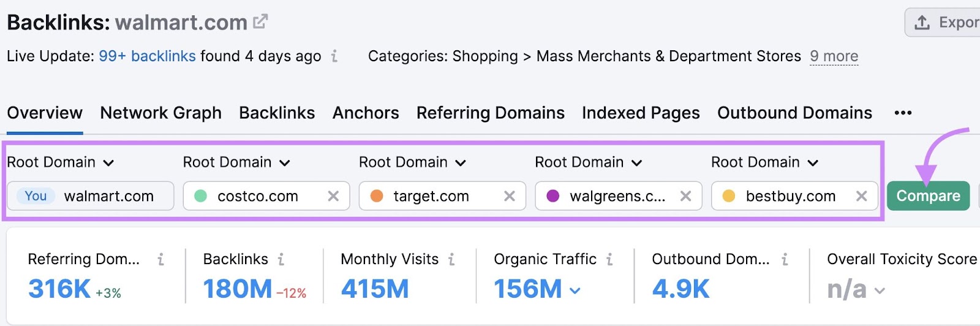Viewport: 980px width, 326px height.
Task: Expand the 156M Organic Traffic chevron
Action: [575, 290]
